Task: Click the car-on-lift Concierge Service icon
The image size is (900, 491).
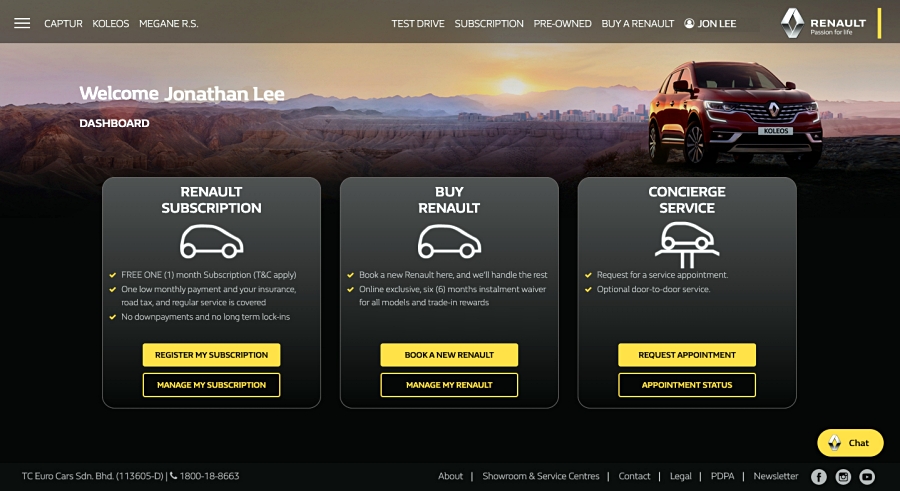Action: [x=687, y=245]
